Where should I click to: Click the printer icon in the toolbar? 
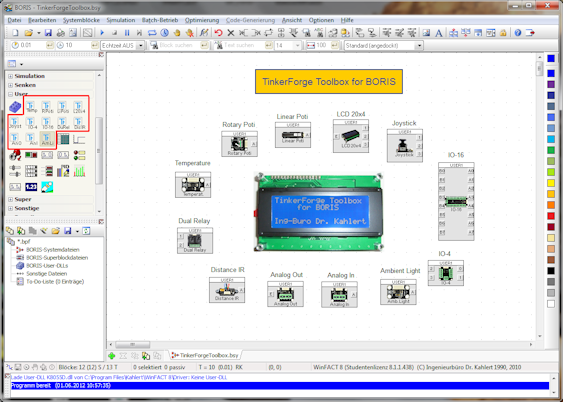pos(61,33)
